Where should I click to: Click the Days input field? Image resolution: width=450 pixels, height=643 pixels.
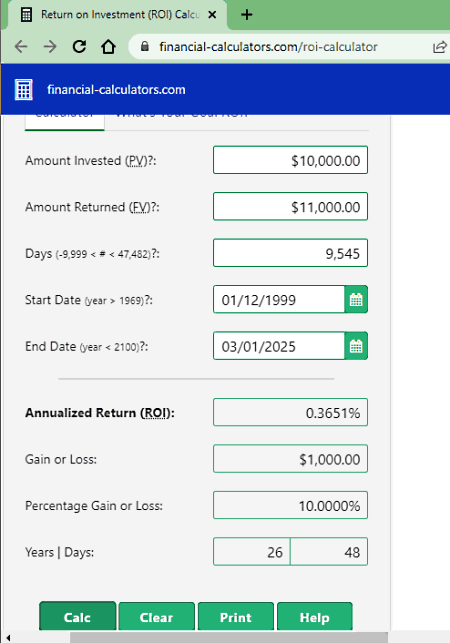(290, 253)
